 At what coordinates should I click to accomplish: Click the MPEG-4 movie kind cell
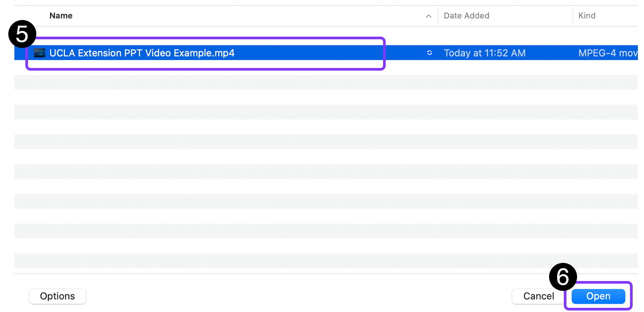(608, 53)
